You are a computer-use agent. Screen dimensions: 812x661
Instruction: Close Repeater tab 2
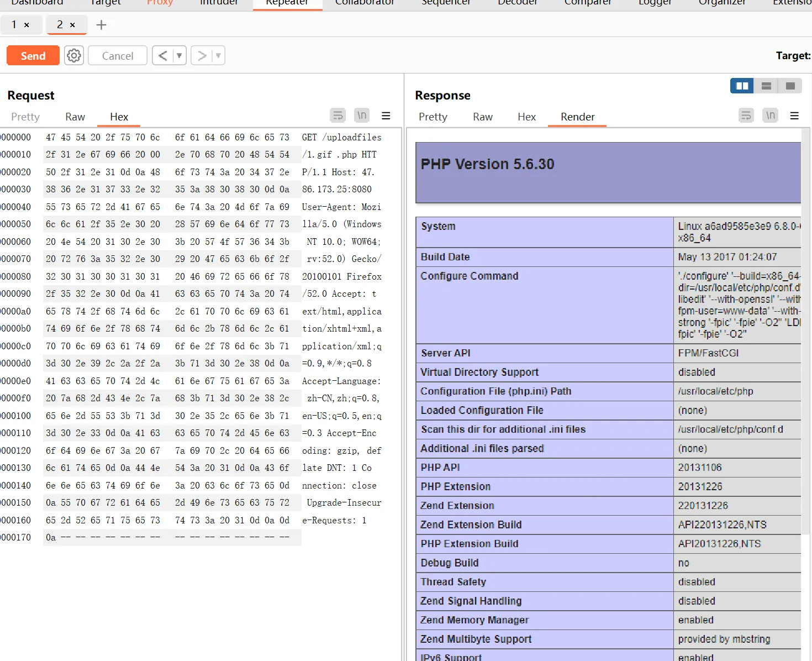coord(72,25)
